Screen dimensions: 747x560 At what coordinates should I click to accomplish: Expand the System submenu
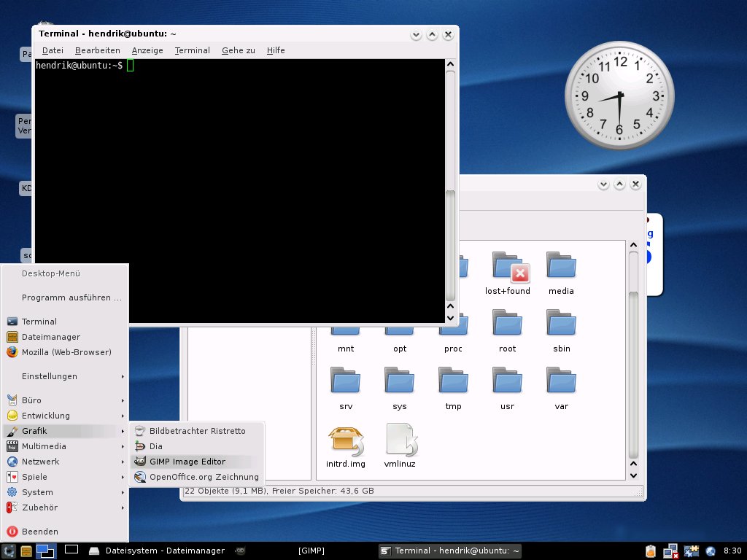pyautogui.click(x=65, y=492)
